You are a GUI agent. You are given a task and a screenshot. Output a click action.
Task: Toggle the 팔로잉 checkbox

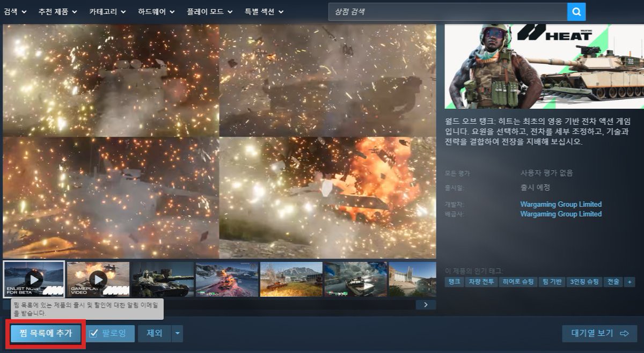(x=93, y=334)
